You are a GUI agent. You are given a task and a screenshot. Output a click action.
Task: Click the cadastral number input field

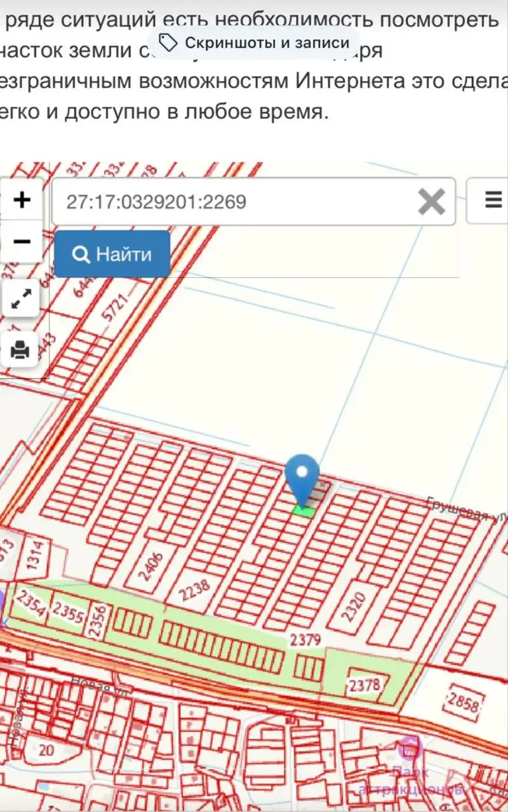click(235, 202)
